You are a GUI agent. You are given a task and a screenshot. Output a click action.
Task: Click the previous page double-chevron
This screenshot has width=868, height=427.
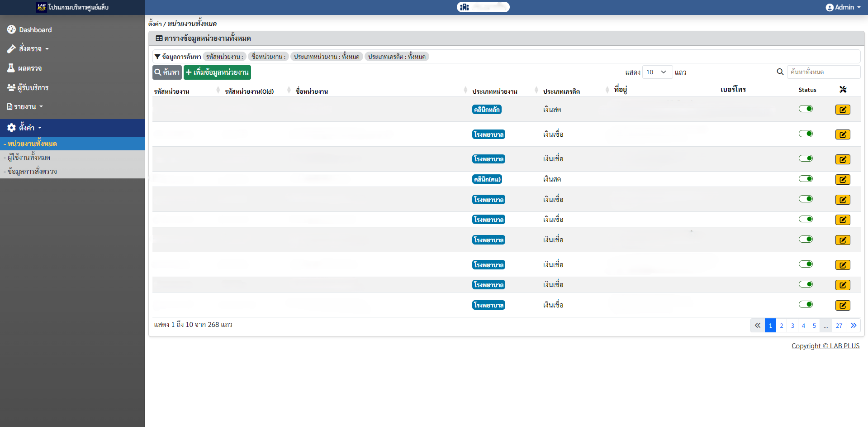point(757,326)
